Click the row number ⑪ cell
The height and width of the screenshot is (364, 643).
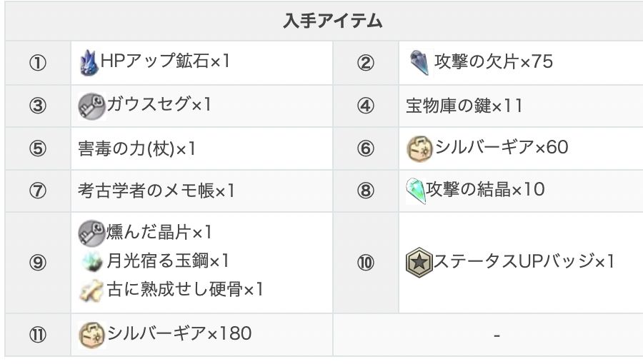pyautogui.click(x=38, y=334)
